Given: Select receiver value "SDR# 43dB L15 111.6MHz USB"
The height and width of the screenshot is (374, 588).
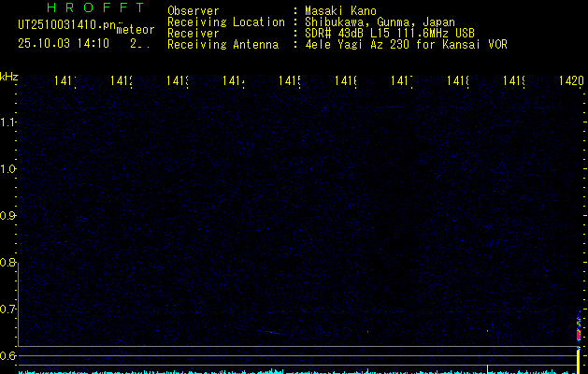Looking at the screenshot, I should (390, 34).
